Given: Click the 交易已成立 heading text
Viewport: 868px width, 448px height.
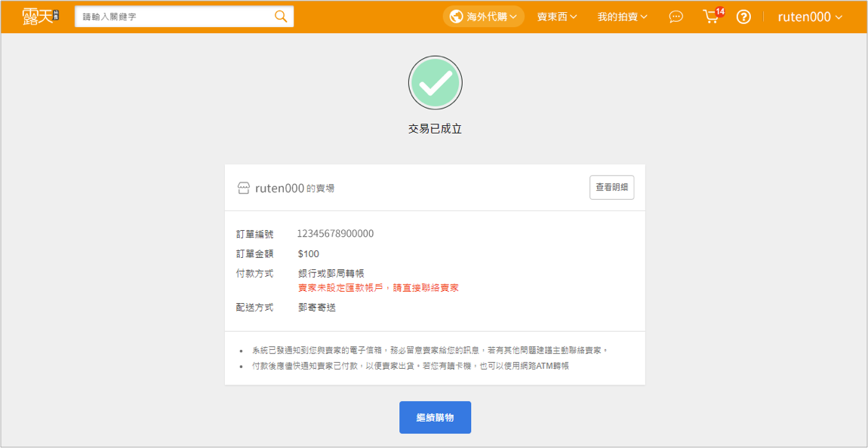Looking at the screenshot, I should (x=435, y=129).
